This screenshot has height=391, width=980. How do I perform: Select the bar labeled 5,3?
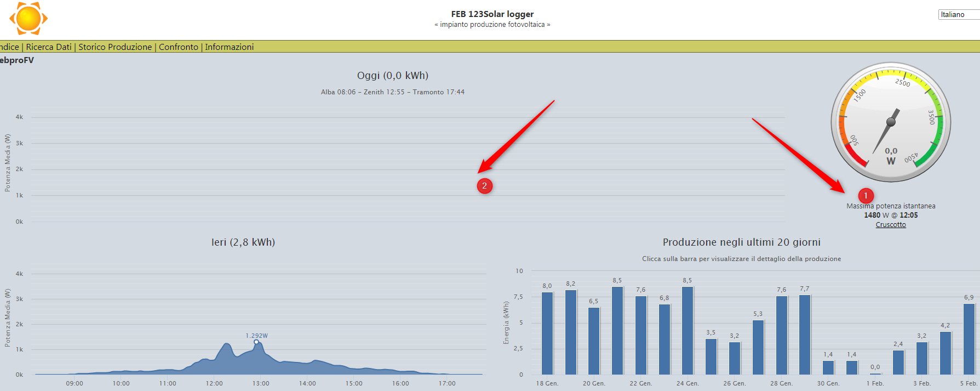758,347
